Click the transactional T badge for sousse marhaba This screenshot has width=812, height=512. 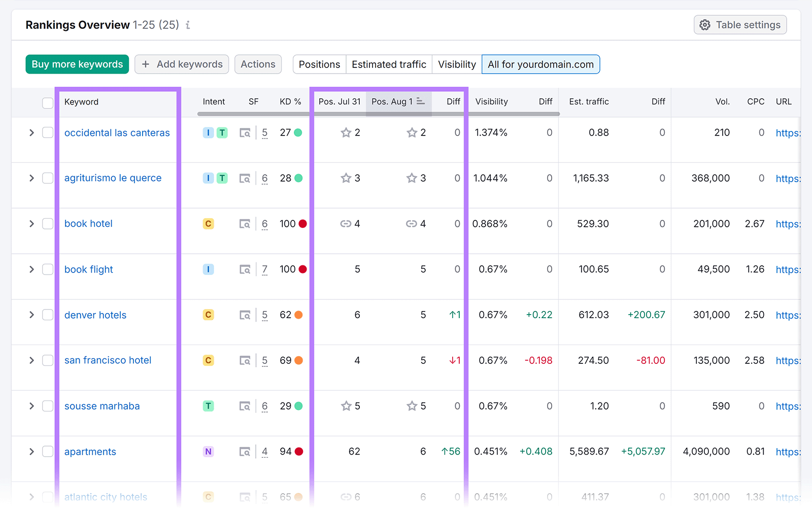[208, 406]
